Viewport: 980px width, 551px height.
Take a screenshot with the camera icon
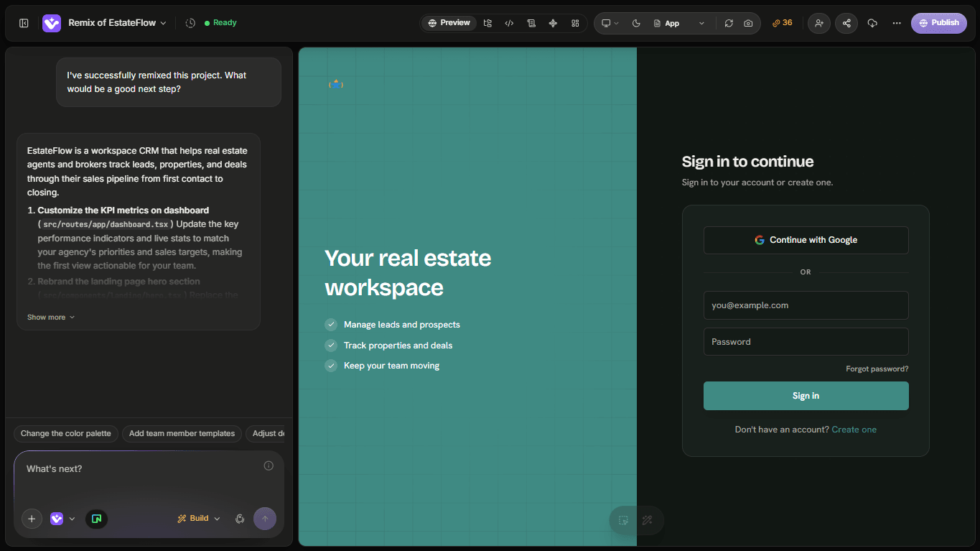[x=748, y=23]
